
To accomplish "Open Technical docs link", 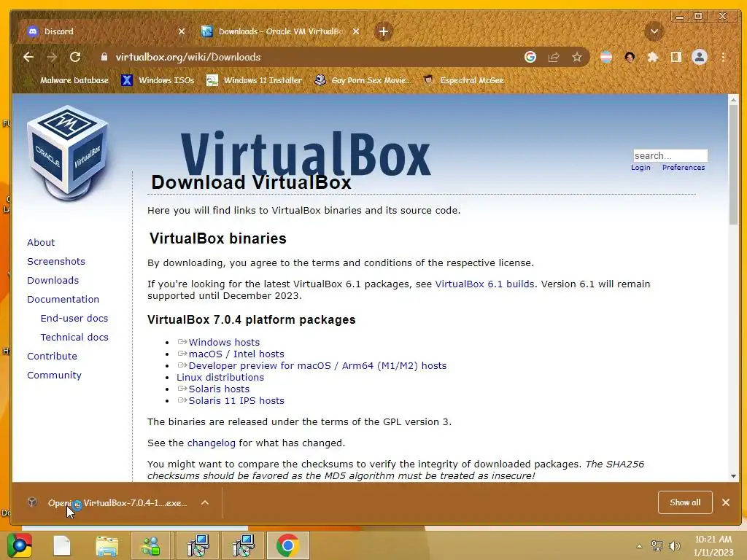I will tap(74, 337).
